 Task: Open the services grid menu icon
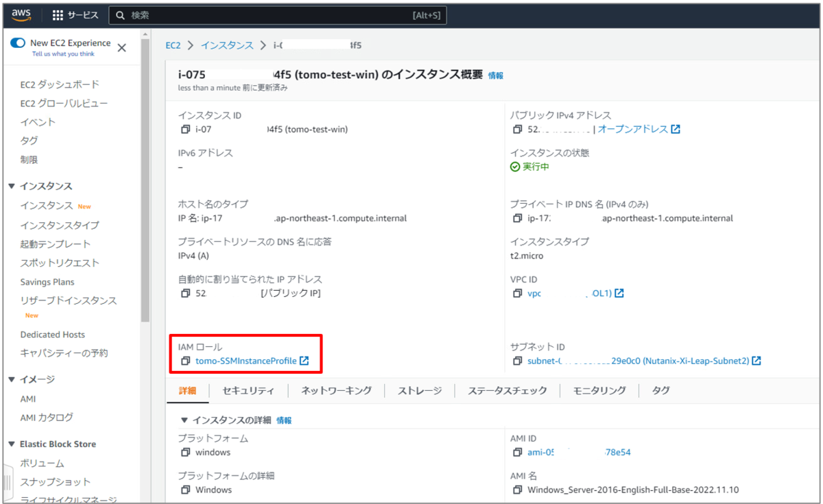tap(58, 15)
